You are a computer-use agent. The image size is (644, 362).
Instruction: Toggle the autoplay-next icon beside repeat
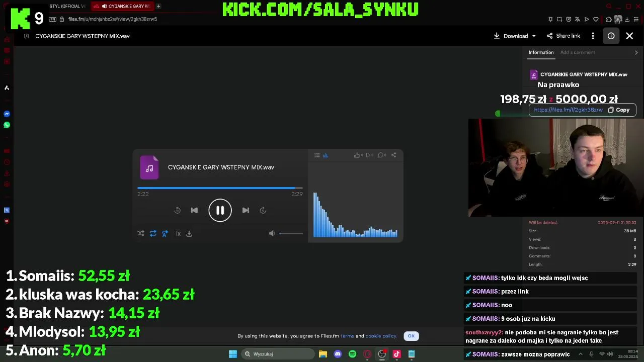165,233
